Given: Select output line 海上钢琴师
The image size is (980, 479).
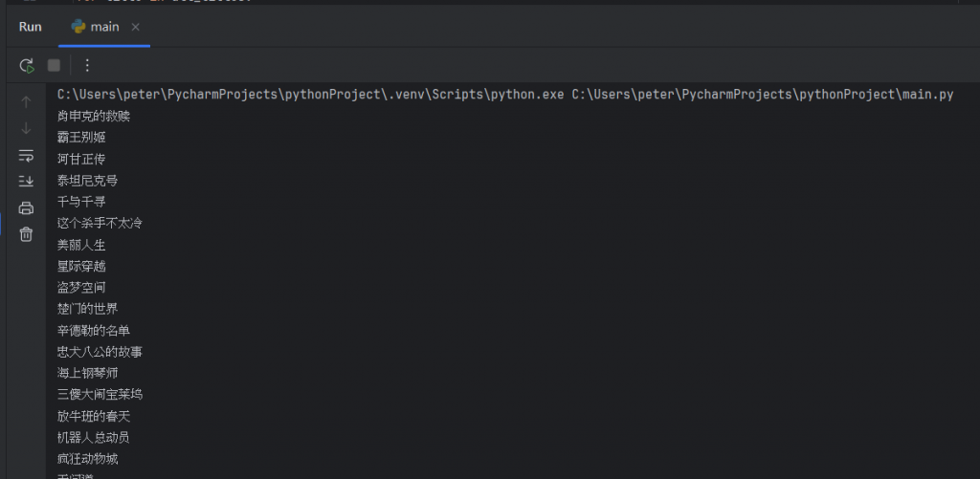Looking at the screenshot, I should 87,373.
